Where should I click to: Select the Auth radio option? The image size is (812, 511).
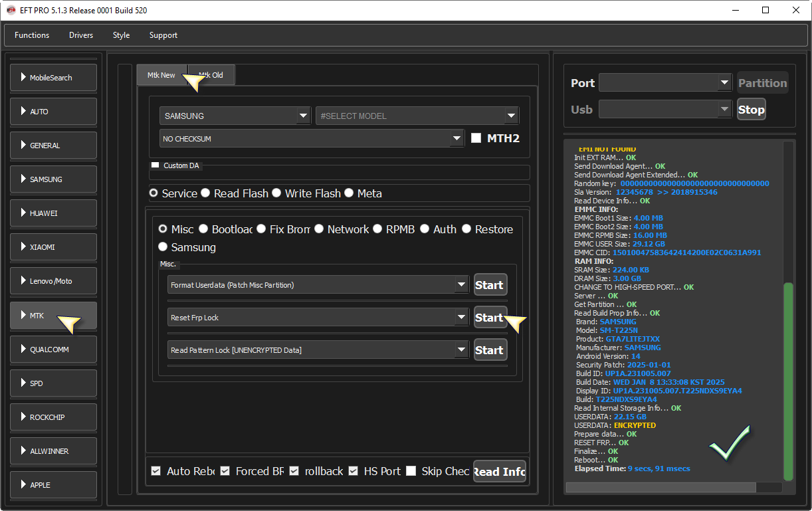pos(425,229)
